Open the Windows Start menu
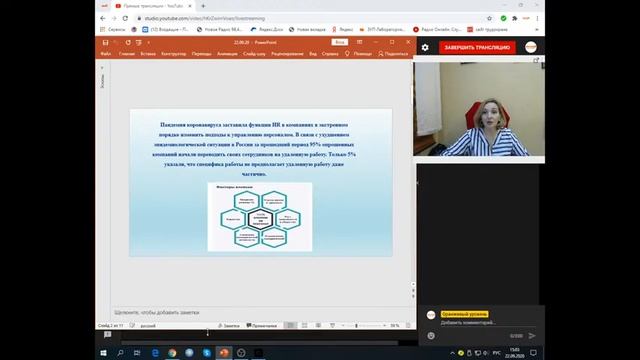This screenshot has width=640, height=360. pos(103,353)
